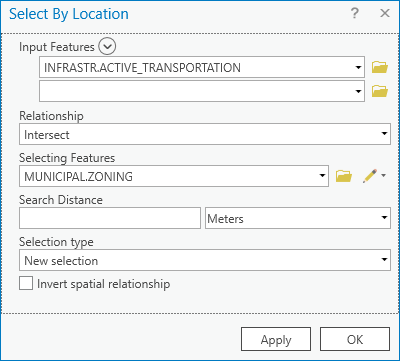
Task: Click the Invert spatial relationship label text
Action: (x=104, y=284)
